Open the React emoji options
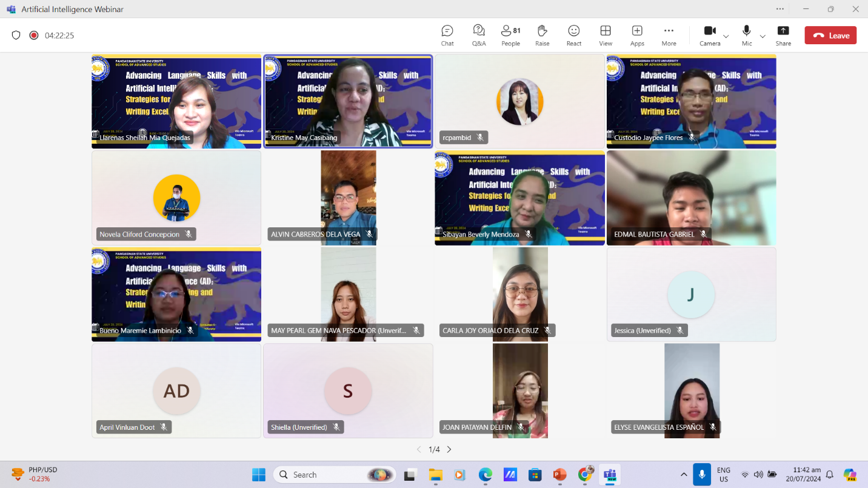 click(573, 35)
